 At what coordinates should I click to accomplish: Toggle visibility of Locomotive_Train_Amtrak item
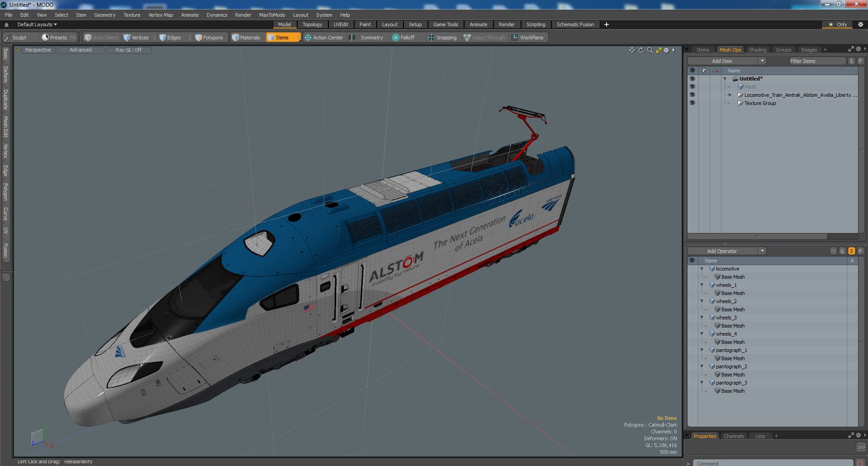(x=692, y=95)
